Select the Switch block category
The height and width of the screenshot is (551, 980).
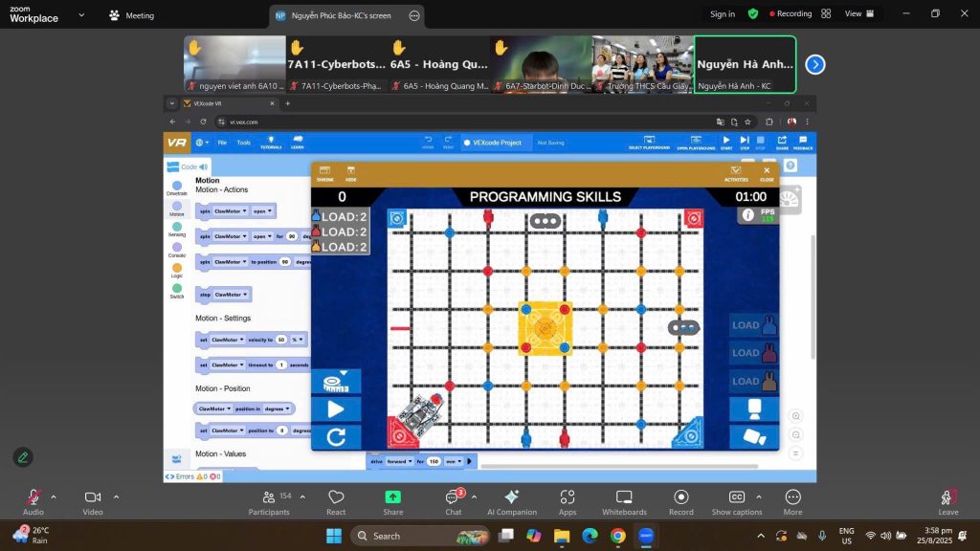click(177, 291)
